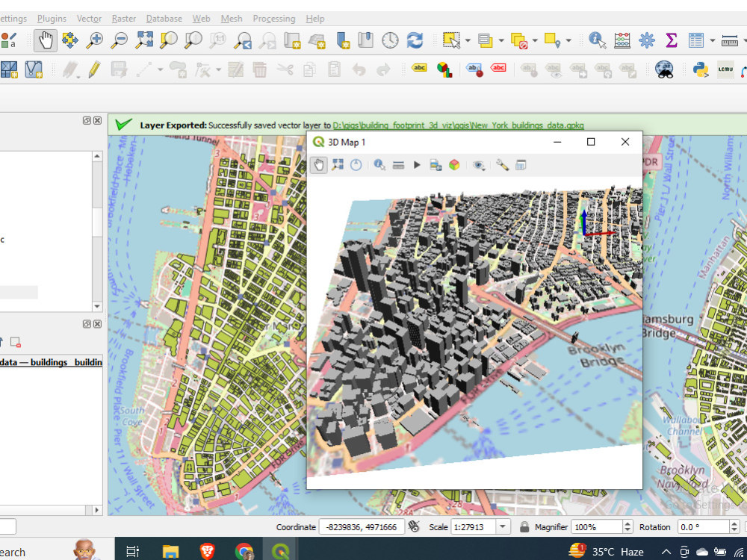Click the Style Manager icon

click(8, 40)
